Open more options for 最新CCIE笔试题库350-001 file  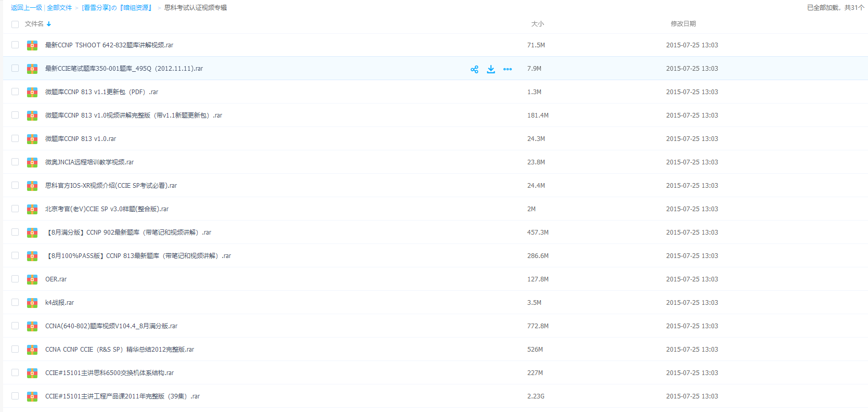508,69
